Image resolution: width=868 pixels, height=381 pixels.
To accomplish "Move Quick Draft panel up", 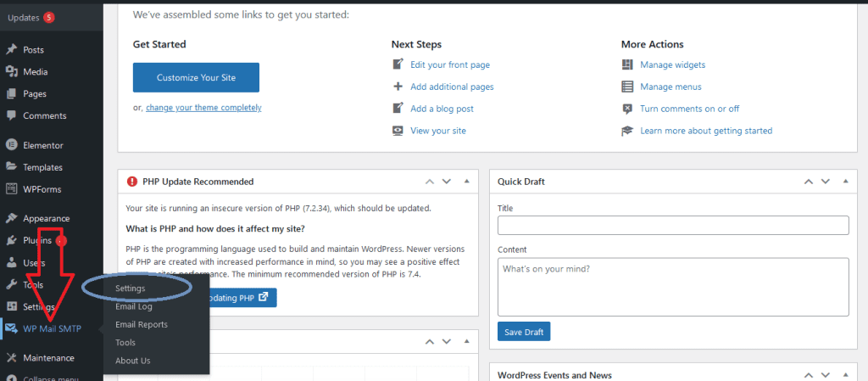I will (809, 181).
